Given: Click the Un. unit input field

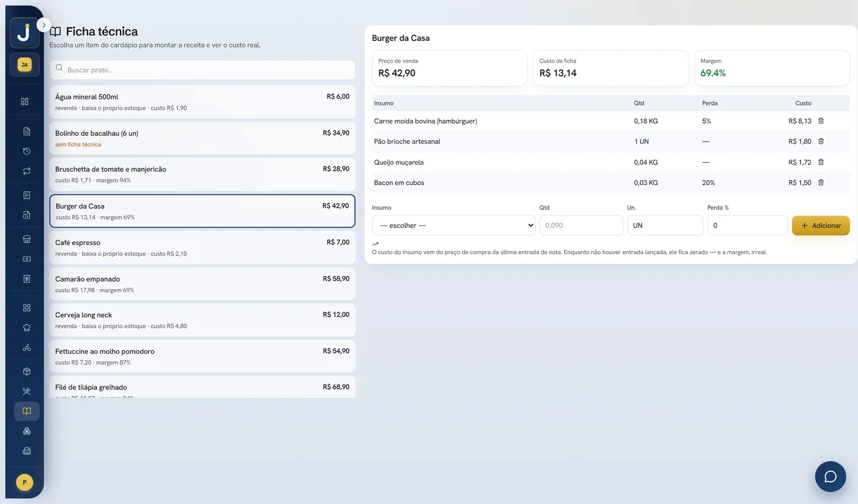Looking at the screenshot, I should tap(665, 225).
